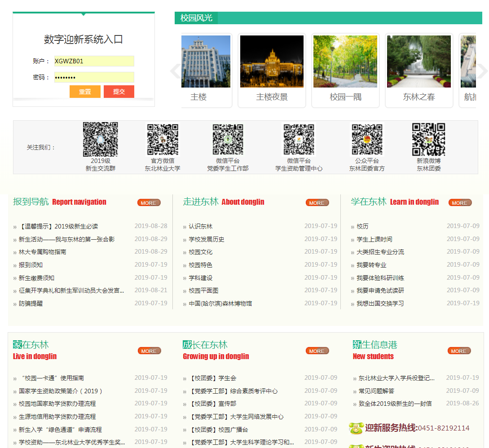Click the 东林团委官方 公众平台 QR code
This screenshot has height=448, width=489.
click(367, 139)
